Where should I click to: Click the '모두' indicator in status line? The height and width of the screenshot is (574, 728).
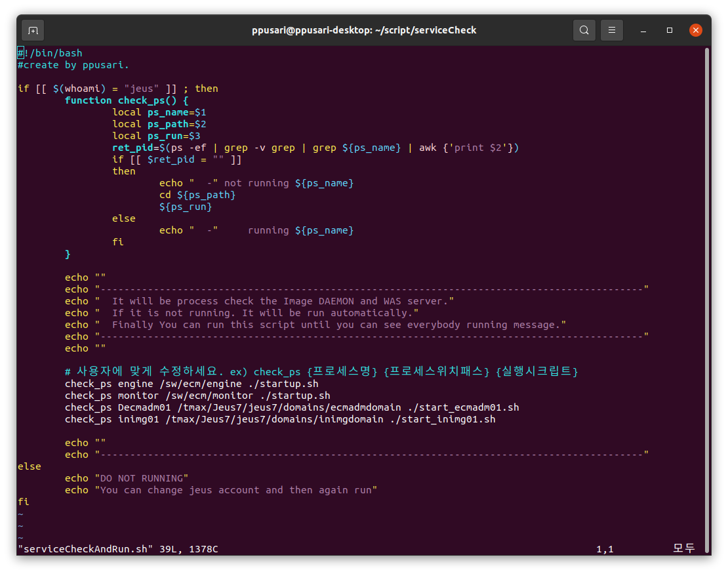click(684, 548)
